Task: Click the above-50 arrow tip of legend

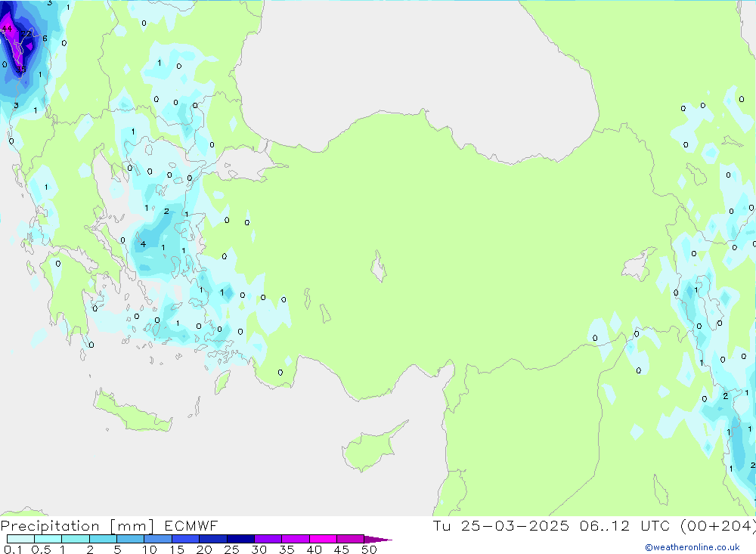Action: point(378,540)
